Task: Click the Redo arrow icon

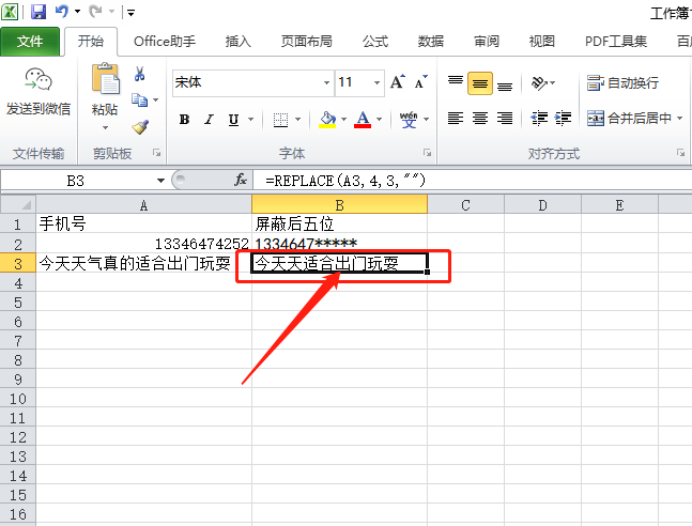Action: 96,11
